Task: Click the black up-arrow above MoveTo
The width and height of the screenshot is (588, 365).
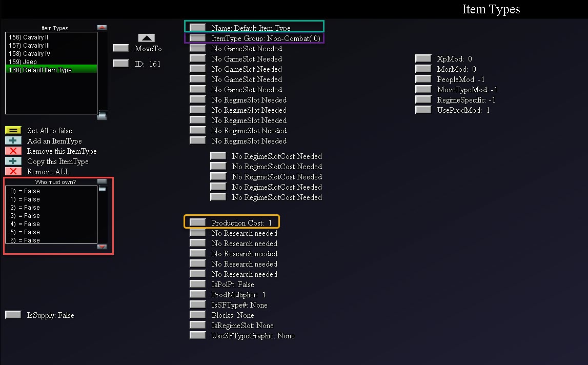Action: (x=146, y=37)
